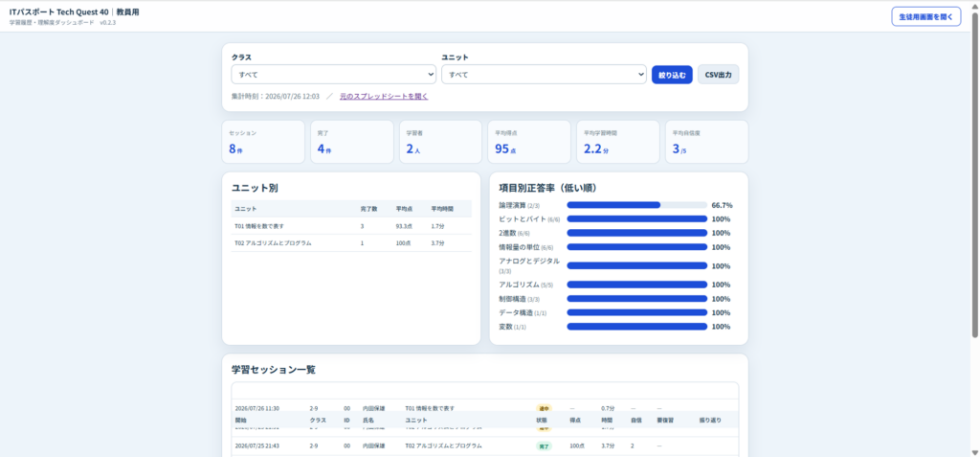Open the 生徒用画面を開く button
This screenshot has height=457, width=980.
click(x=925, y=17)
